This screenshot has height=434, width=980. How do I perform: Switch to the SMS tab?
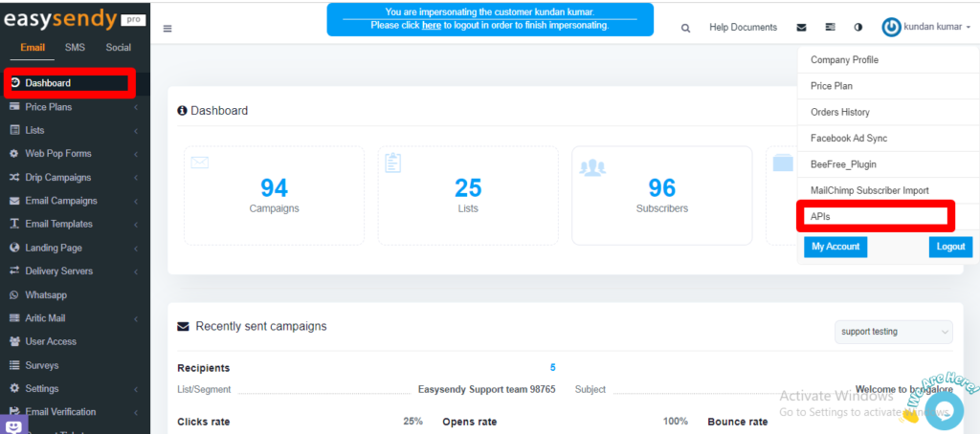tap(75, 48)
